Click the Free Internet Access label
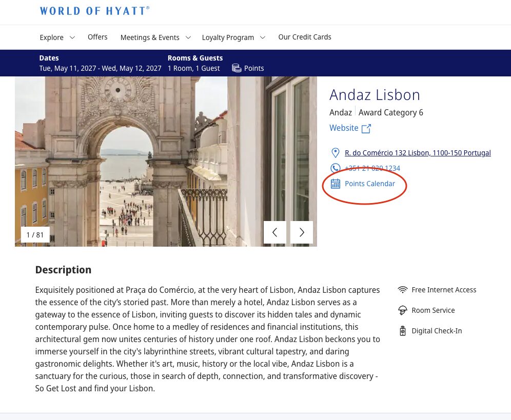Viewport: 511px width, 420px height. click(x=444, y=290)
